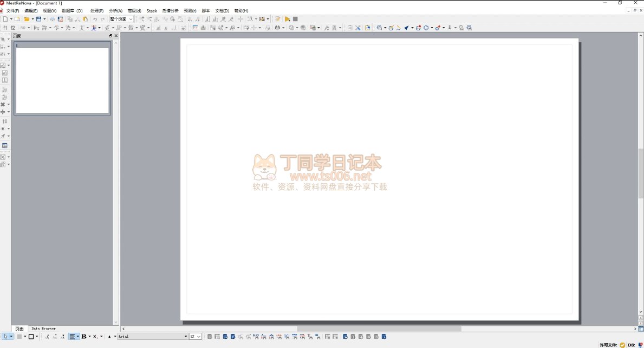Click the arrow selection pointer tool
The image size is (644, 348).
pyautogui.click(x=5, y=337)
